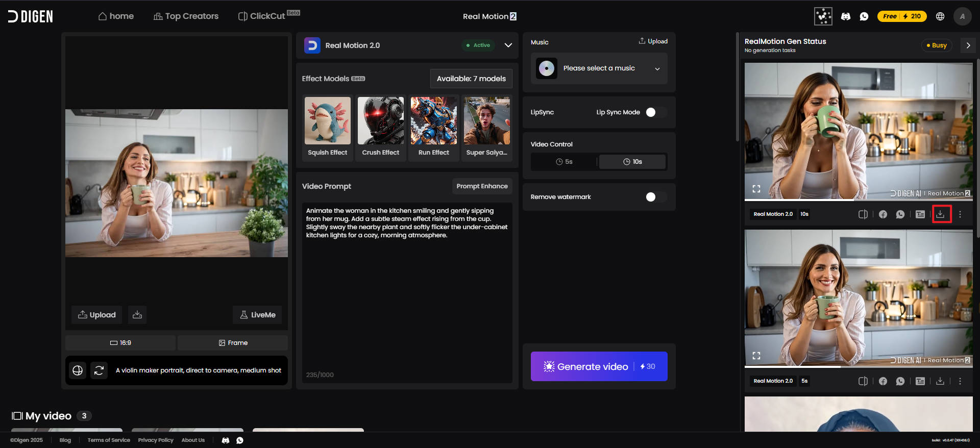Select the Squish Effect model
Viewport: 980px width, 448px height.
[328, 128]
